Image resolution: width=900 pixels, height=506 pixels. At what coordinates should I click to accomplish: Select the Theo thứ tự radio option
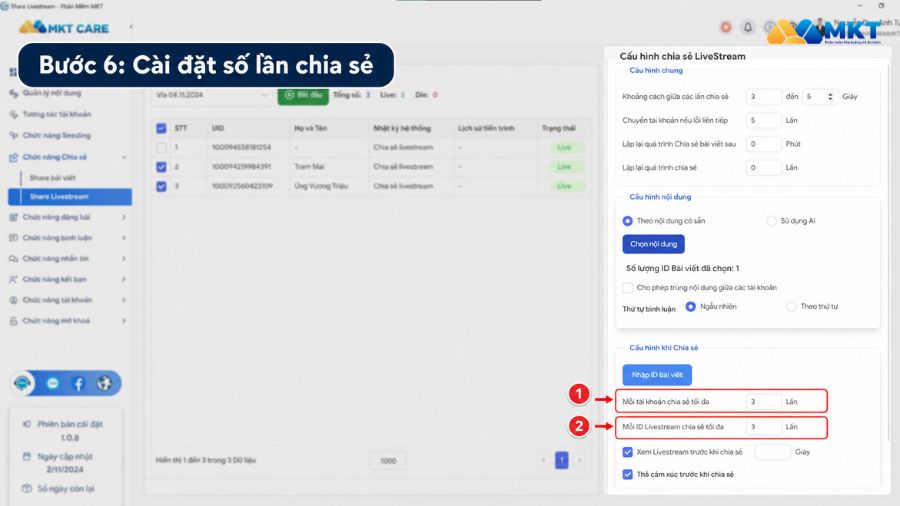[x=791, y=307]
